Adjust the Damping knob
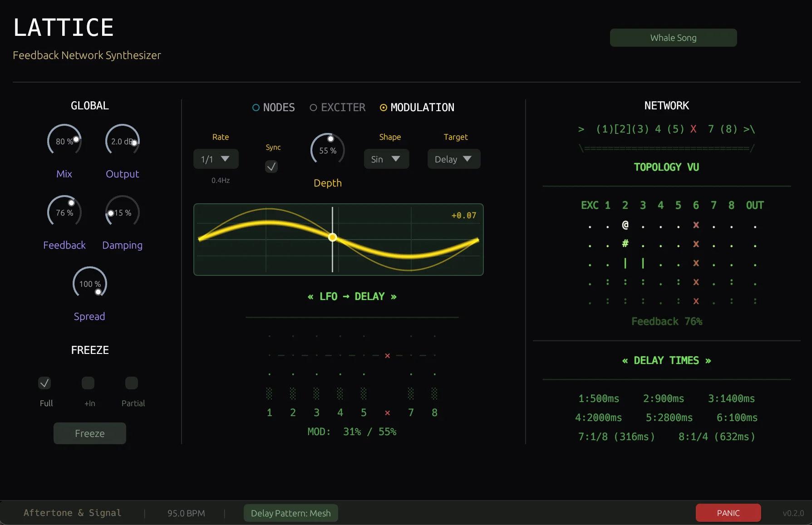The width and height of the screenshot is (812, 525). pyautogui.click(x=122, y=211)
